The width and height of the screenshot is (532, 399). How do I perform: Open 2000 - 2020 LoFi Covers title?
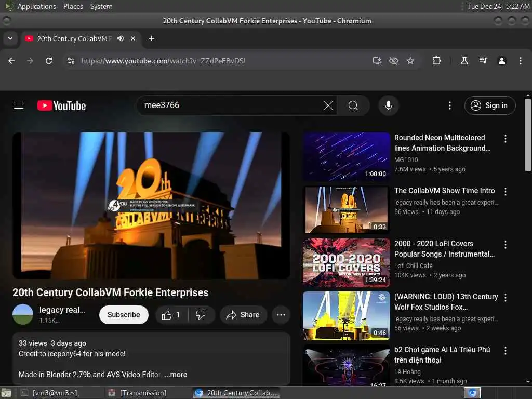pyautogui.click(x=444, y=249)
